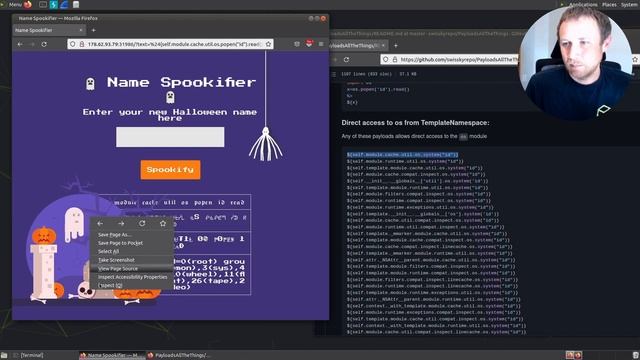Click the shield icon in the Spookifier address bar
Viewport: 640px width, 360px height.
click(73, 44)
